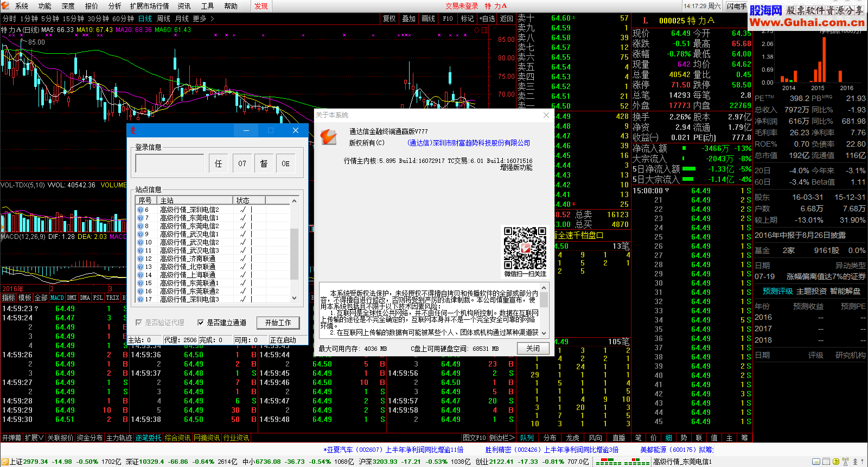868x467 pixels.
Task: Open the 深圳市财富趋势科技股份有限公司 link
Action: point(469,143)
